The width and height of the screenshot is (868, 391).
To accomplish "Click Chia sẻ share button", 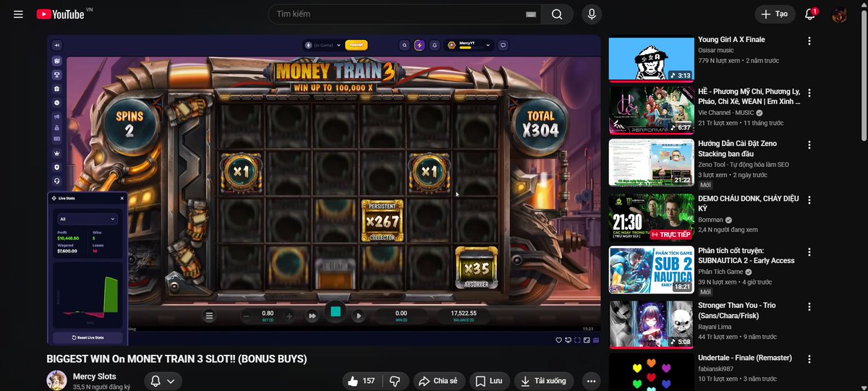I will click(x=438, y=381).
